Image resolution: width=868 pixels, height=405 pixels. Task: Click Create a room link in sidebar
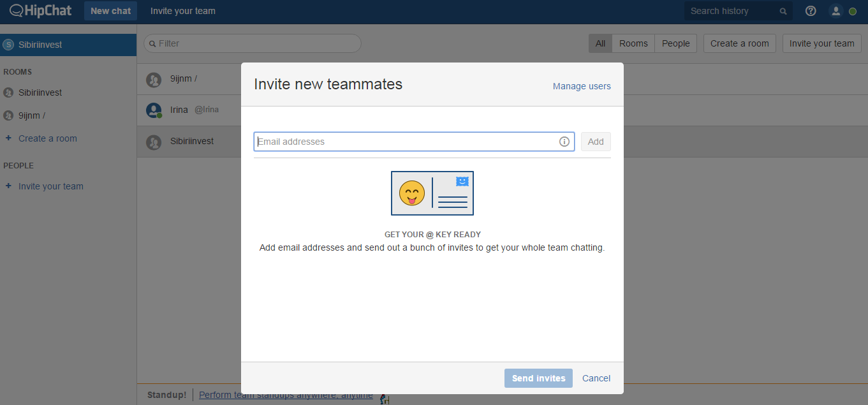pyautogui.click(x=48, y=138)
